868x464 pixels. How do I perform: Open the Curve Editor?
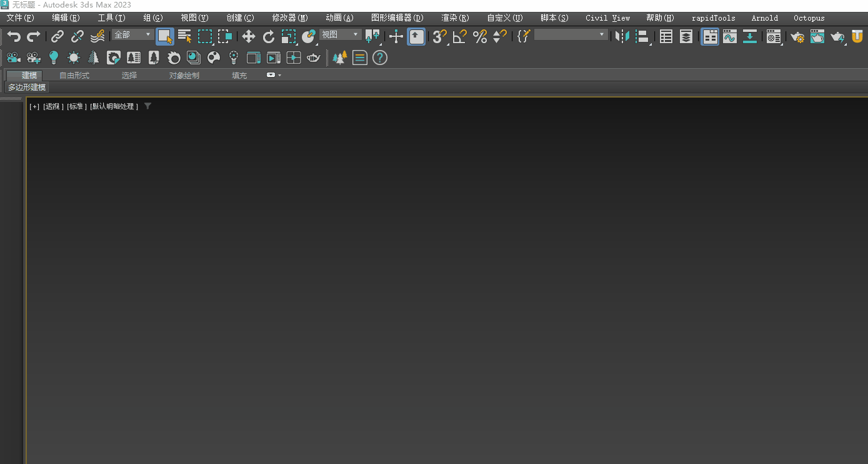[x=730, y=37]
